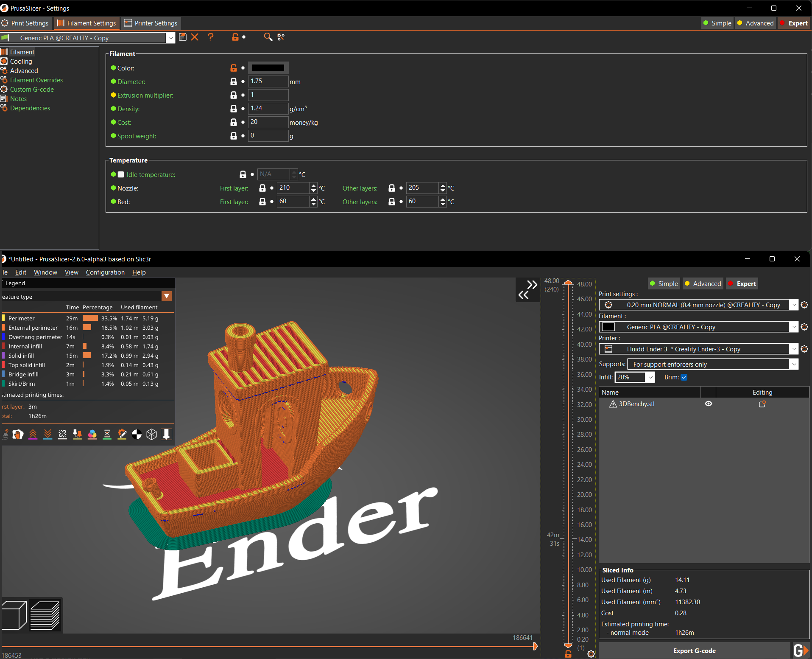
Task: Toggle color changes CMY circles icon
Action: pyautogui.click(x=92, y=434)
